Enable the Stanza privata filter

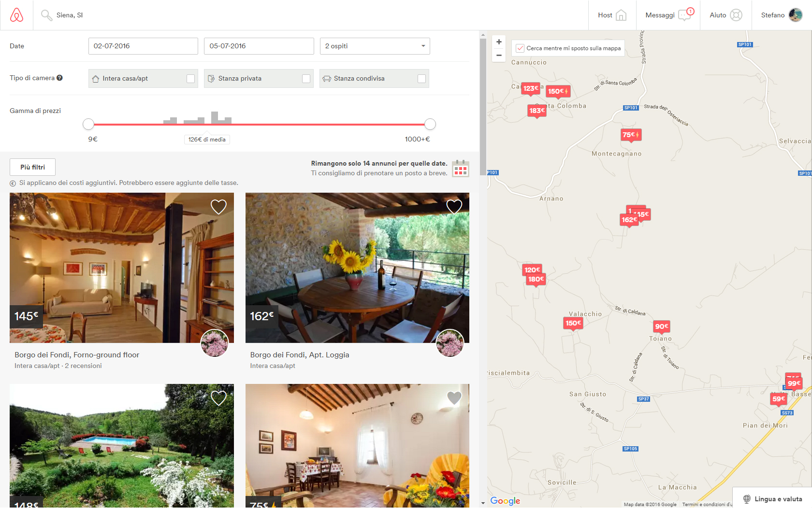coord(306,79)
